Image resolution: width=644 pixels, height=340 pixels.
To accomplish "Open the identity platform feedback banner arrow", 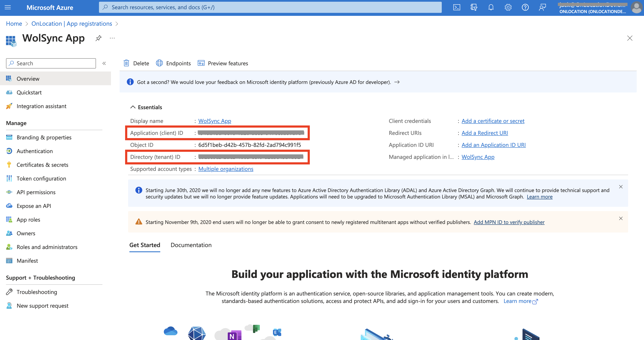I will click(397, 82).
